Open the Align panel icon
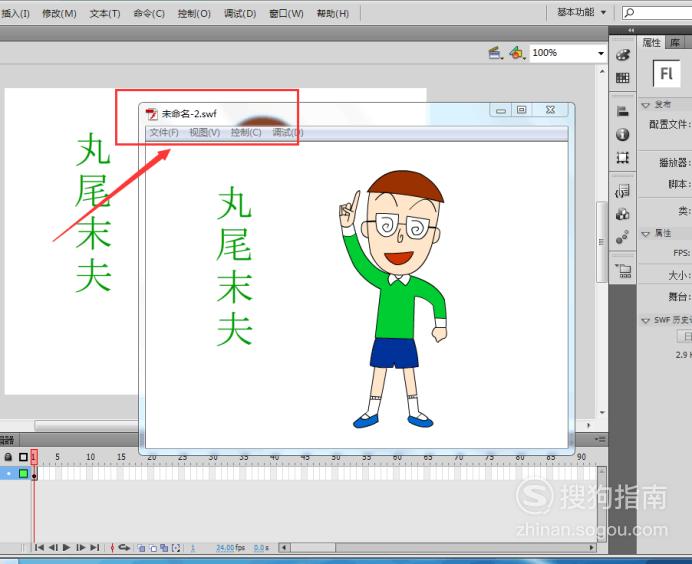The height and width of the screenshot is (564, 692). click(x=623, y=112)
